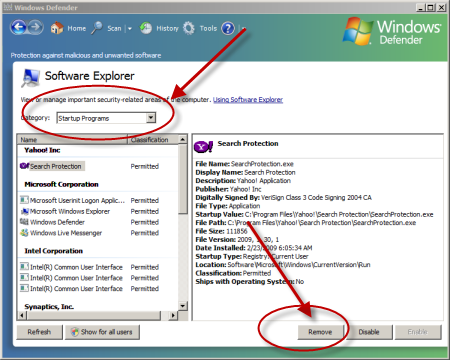Click the Home house icon

point(57,28)
